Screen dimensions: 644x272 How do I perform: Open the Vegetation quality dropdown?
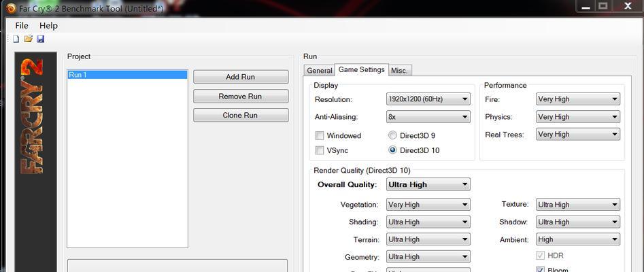428,204
